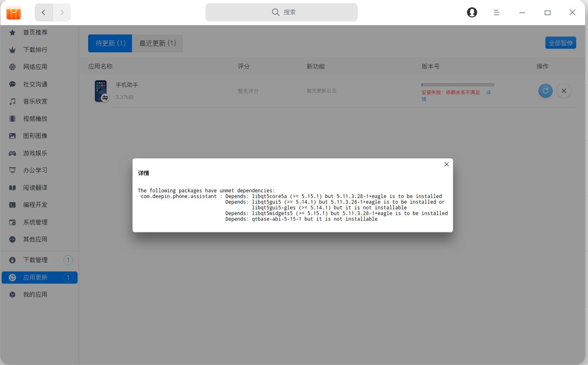
Task: Click the 阅读翻译 book icon
Action: [13, 188]
